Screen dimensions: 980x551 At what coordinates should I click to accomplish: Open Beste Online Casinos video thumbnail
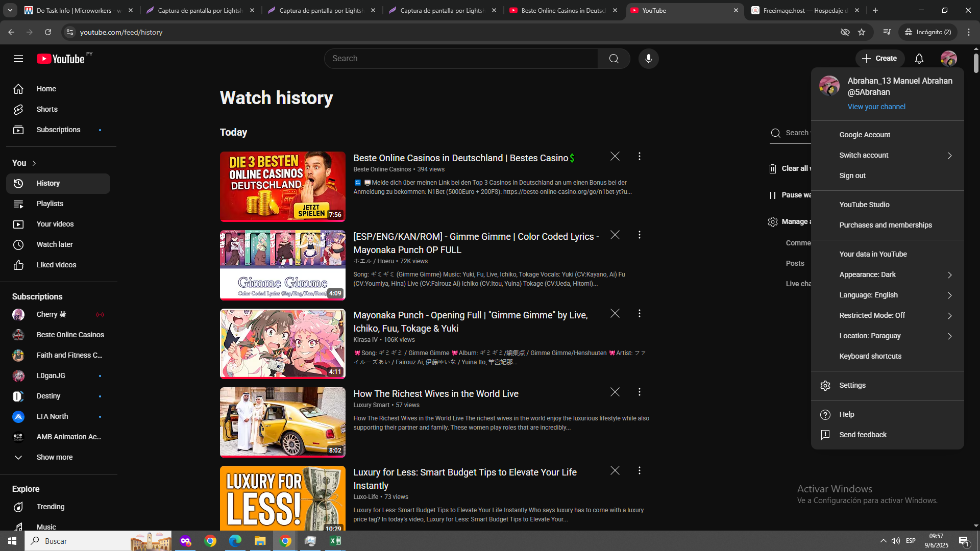click(x=283, y=187)
